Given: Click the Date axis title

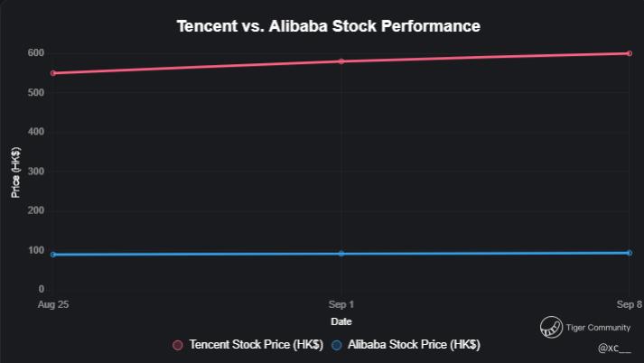Looking at the screenshot, I should 341,321.
